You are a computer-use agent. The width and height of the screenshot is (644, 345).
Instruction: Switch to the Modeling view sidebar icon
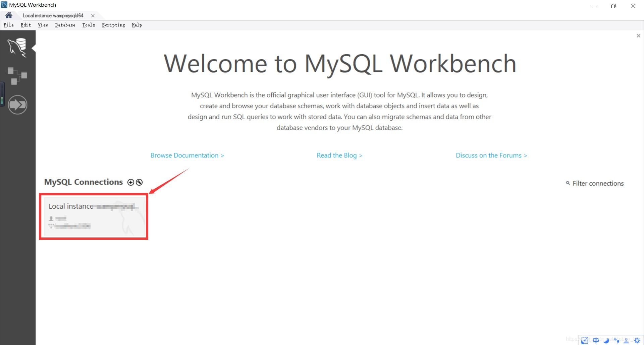point(17,75)
